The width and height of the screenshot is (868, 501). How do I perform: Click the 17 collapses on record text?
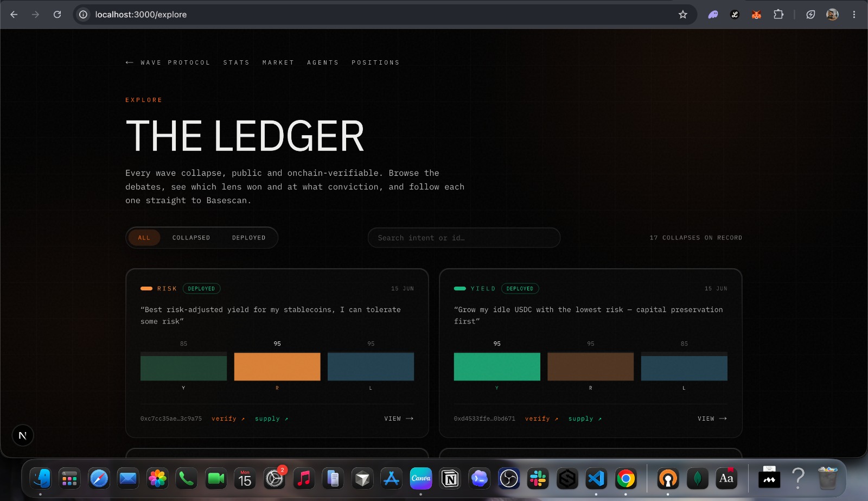click(x=696, y=238)
